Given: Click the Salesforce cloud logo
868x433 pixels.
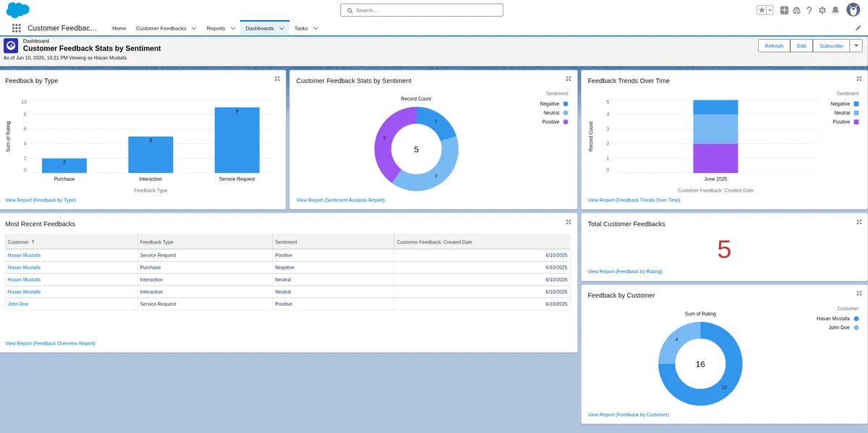Looking at the screenshot, I should 17,9.
